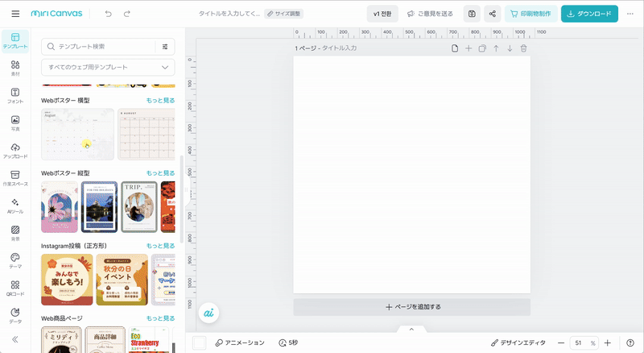Click the v1 転換 button
644x353 pixels.
point(382,14)
